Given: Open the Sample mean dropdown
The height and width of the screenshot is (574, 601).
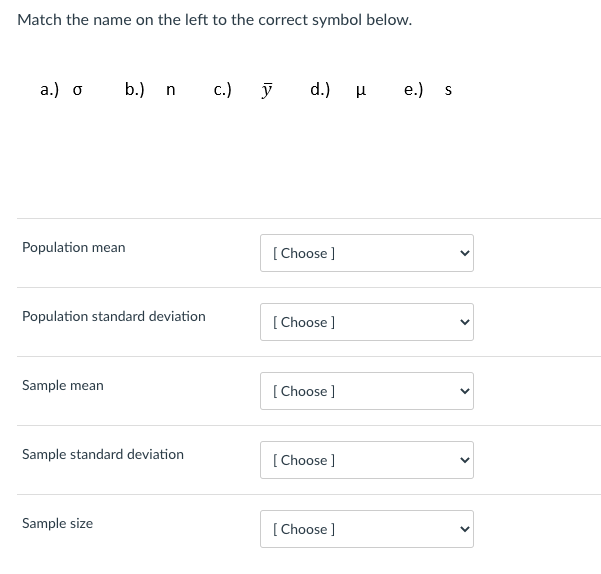Looking at the screenshot, I should 366,391.
